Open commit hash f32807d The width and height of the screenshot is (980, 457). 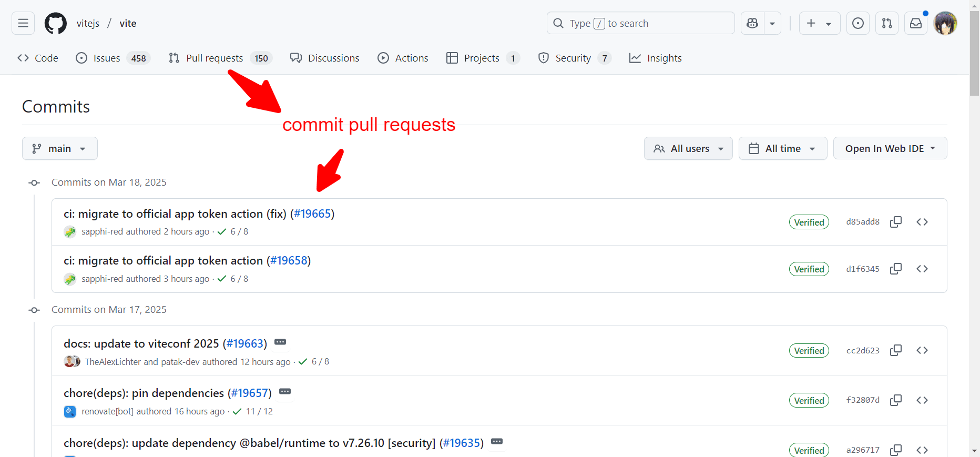(863, 400)
